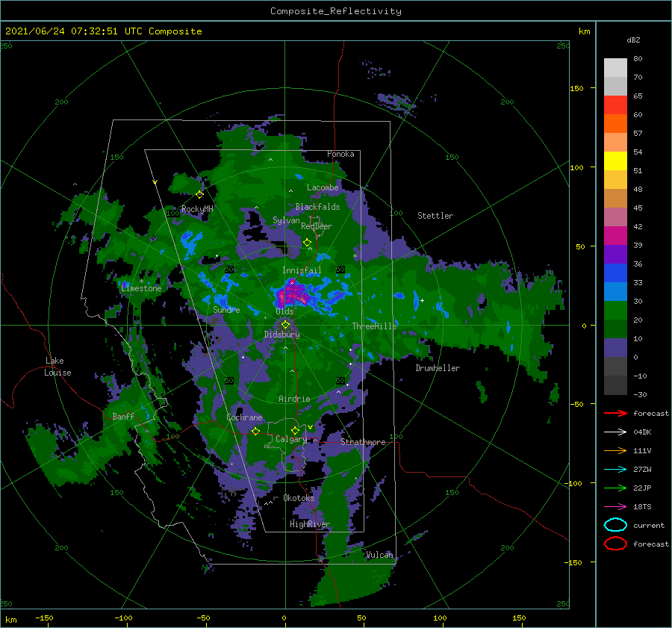Pick the light grey 80-70 dBZ swatch
Image resolution: width=672 pixels, height=628 pixels.
615,68
